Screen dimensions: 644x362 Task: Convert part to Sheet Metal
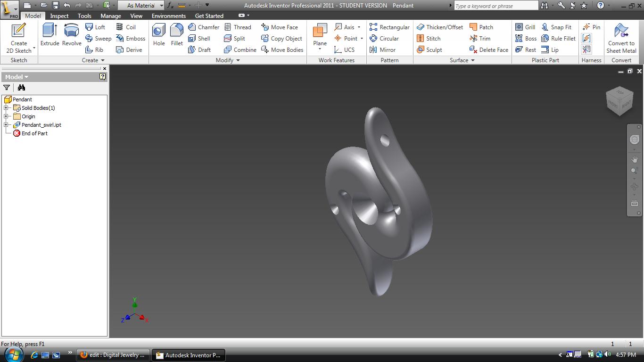[x=621, y=38]
